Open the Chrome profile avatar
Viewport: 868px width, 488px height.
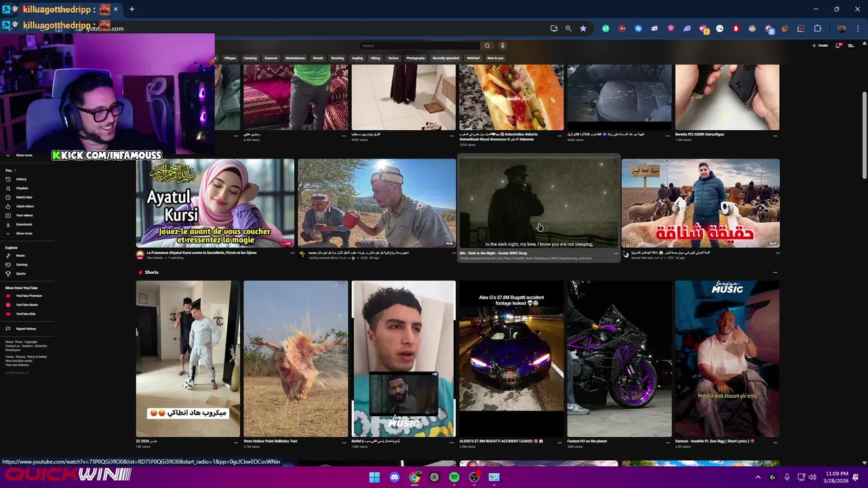point(842,28)
